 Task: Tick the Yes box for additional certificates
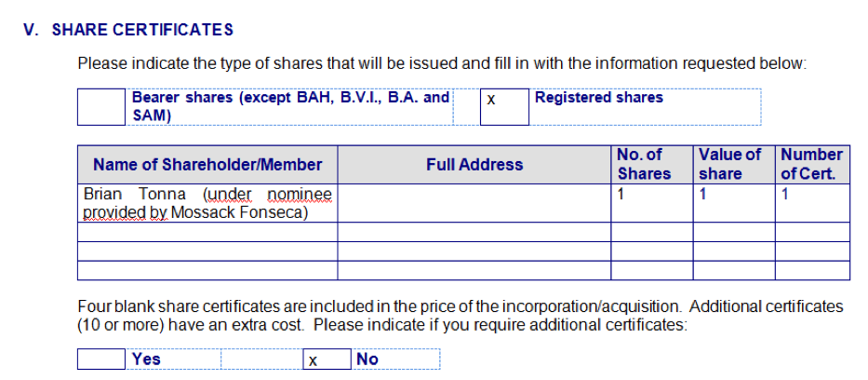pos(100,360)
